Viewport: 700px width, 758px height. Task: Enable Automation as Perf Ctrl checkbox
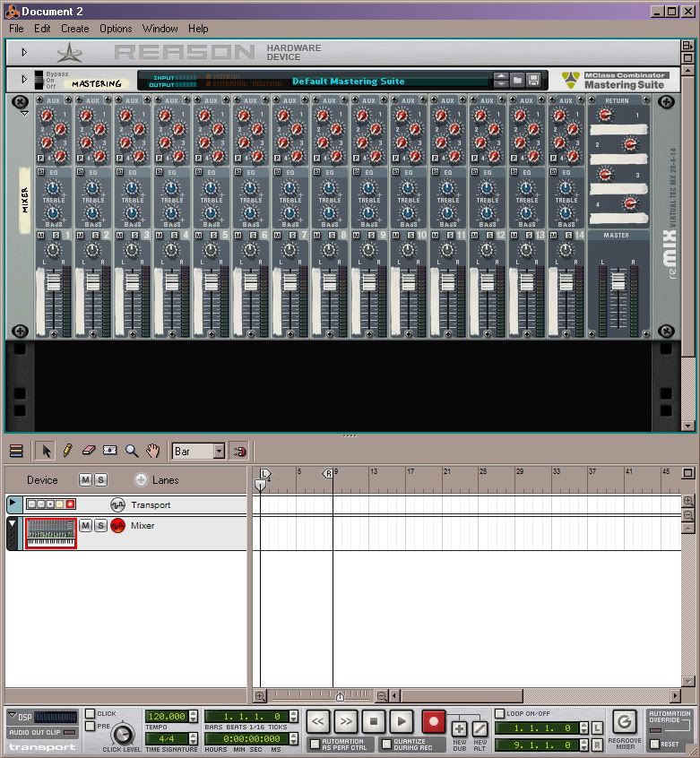click(315, 744)
